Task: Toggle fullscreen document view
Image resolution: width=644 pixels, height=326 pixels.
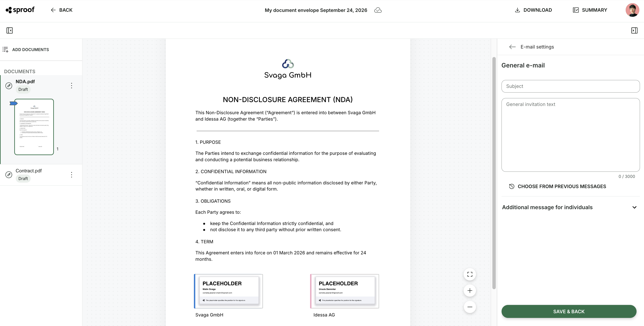Action: point(470,274)
